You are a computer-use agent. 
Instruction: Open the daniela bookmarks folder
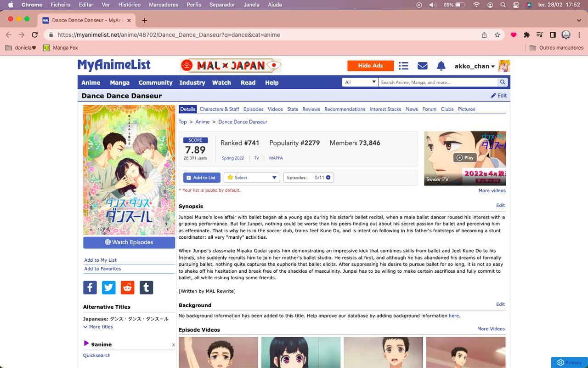(20, 47)
